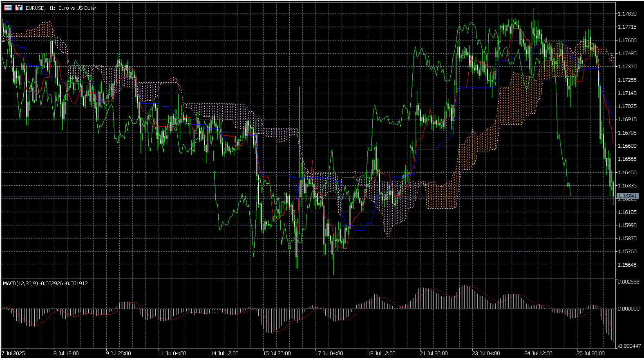Click the 1.15645 price scale value
Screen dimensions: 644x358
click(627, 265)
